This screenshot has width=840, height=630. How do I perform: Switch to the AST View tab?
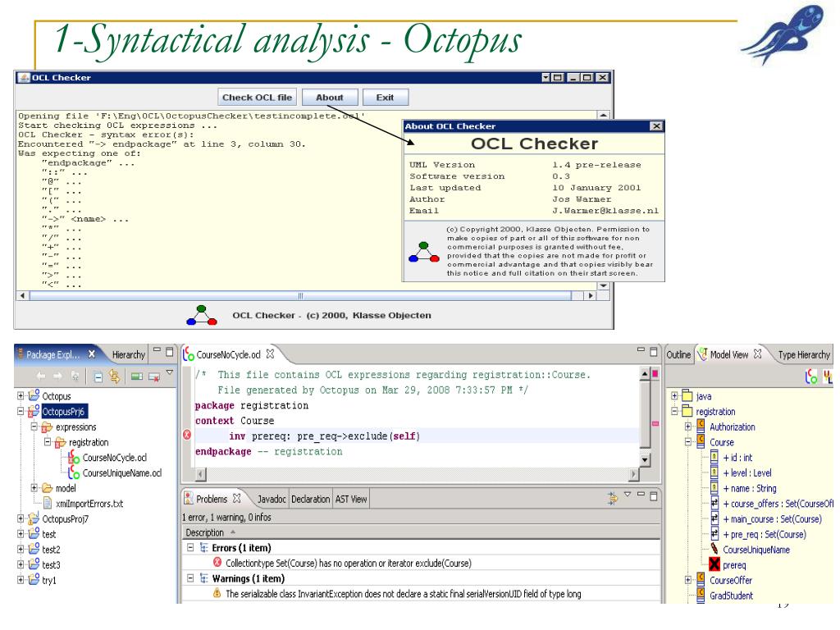351,499
